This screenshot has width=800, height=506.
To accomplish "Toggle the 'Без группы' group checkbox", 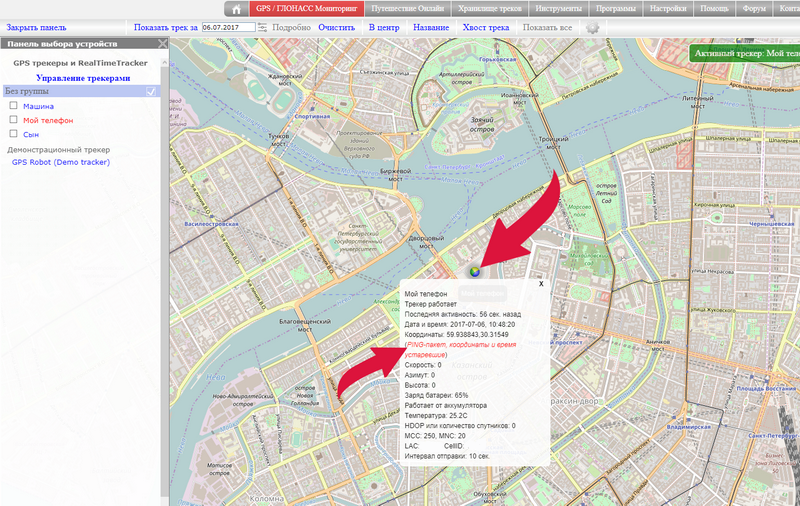I will coord(151,92).
